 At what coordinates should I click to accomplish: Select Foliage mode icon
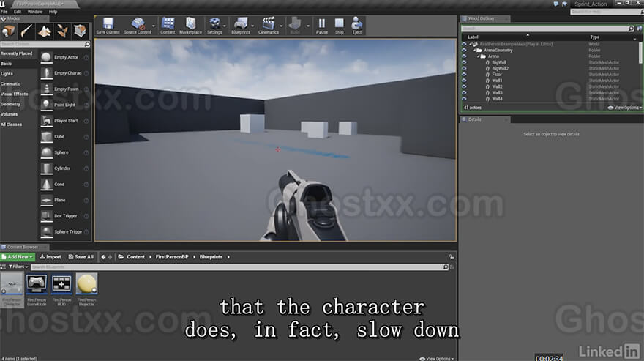pos(62,31)
